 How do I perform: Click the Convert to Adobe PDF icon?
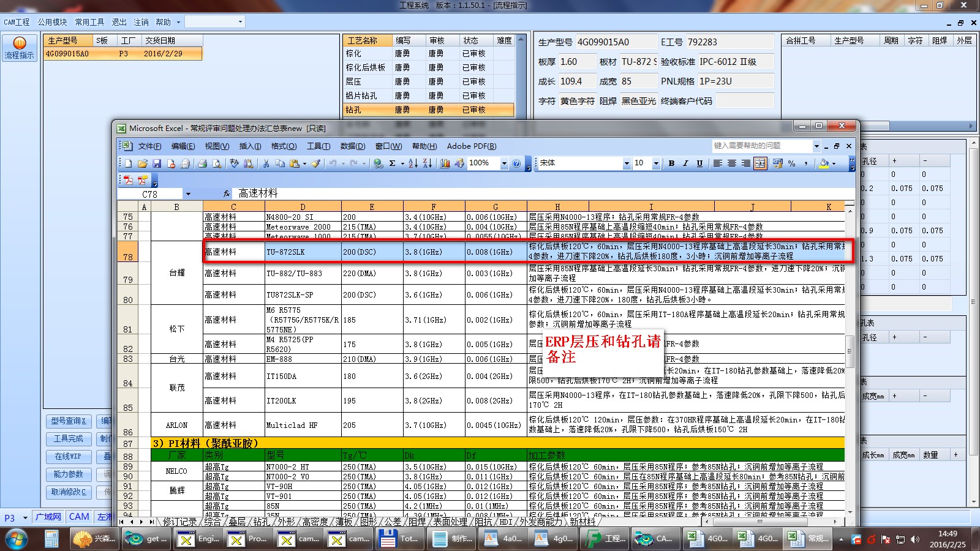[x=128, y=180]
